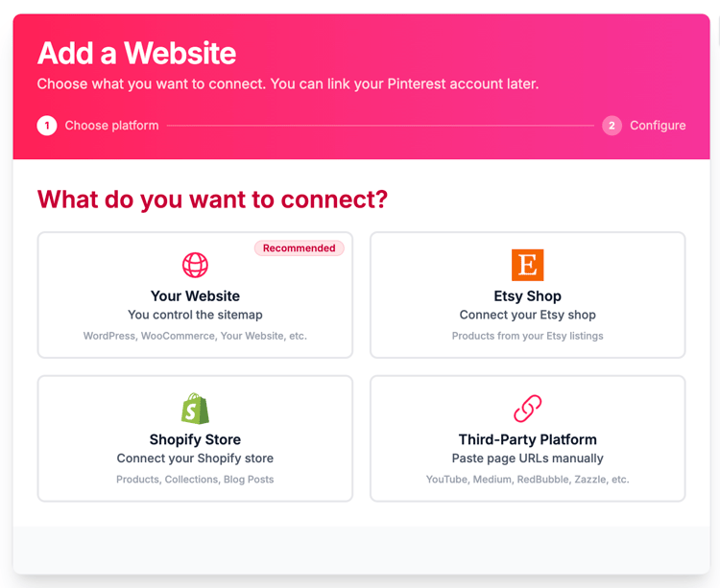Click 'Connect your Shopify store' text

tap(195, 459)
